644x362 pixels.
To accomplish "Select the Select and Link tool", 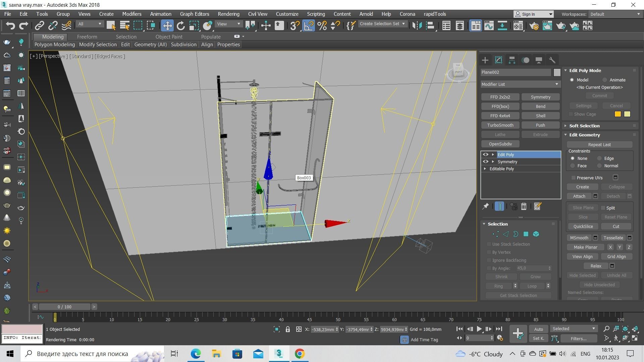I will (x=40, y=25).
